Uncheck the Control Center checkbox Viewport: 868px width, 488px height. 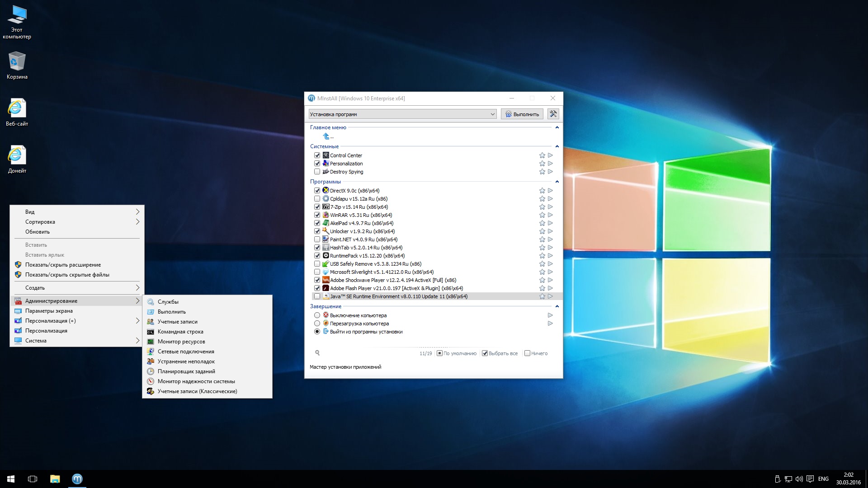point(317,155)
